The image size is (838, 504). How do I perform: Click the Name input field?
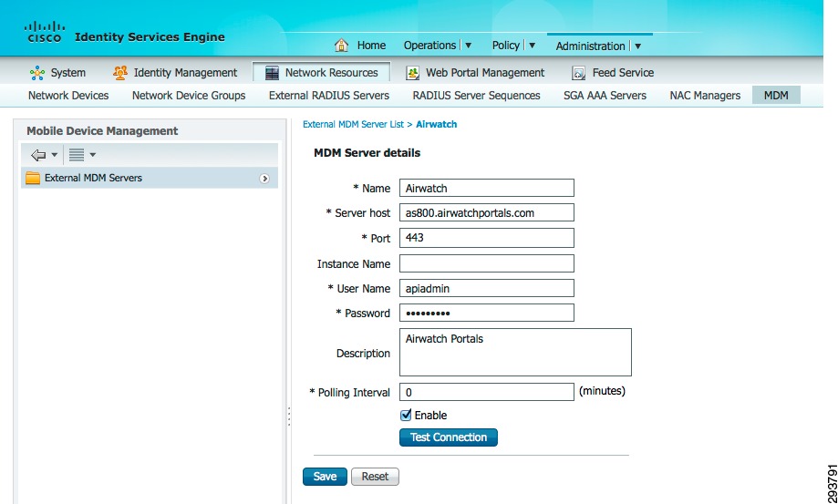click(487, 188)
